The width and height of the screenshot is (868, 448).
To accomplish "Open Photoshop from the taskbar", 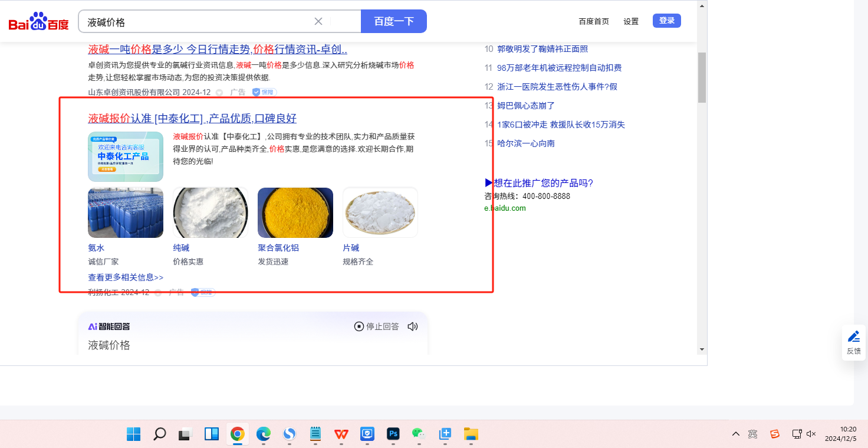I will [393, 434].
